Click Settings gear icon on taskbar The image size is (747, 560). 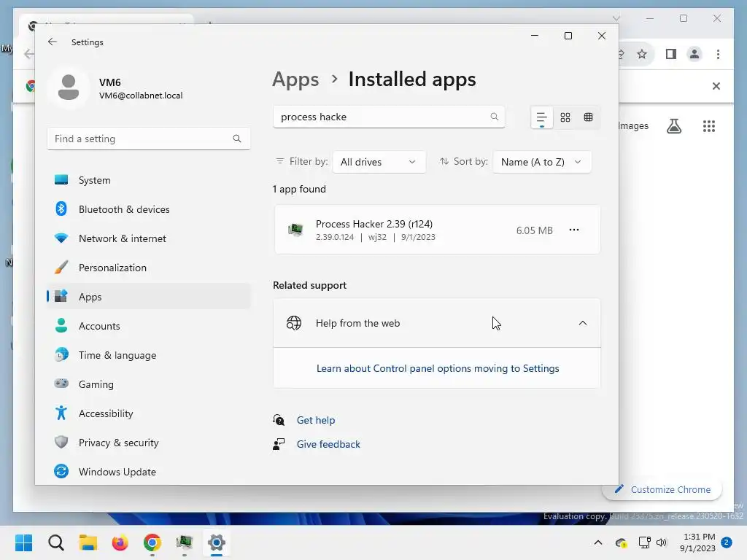(216, 542)
